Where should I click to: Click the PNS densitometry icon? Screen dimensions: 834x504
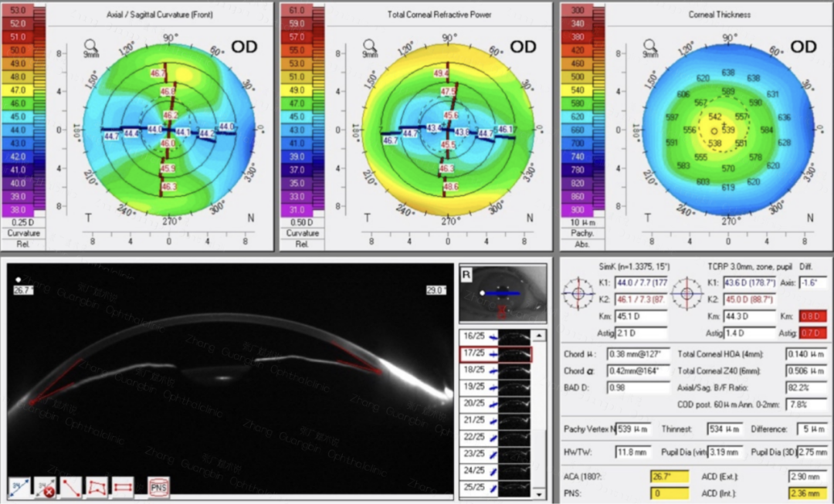[158, 486]
